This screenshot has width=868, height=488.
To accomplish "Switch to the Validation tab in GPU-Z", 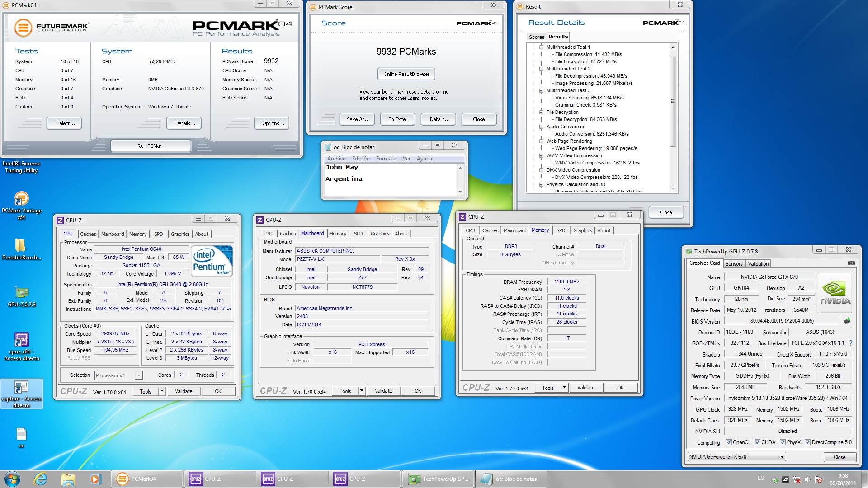I will pyautogui.click(x=758, y=264).
